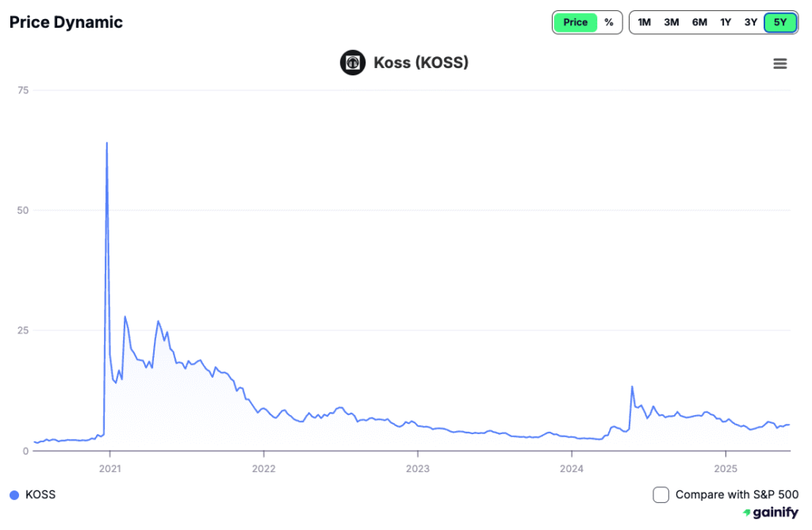Image resolution: width=812 pixels, height=530 pixels.
Task: Click the 0 y-axis label
Action: click(x=25, y=451)
